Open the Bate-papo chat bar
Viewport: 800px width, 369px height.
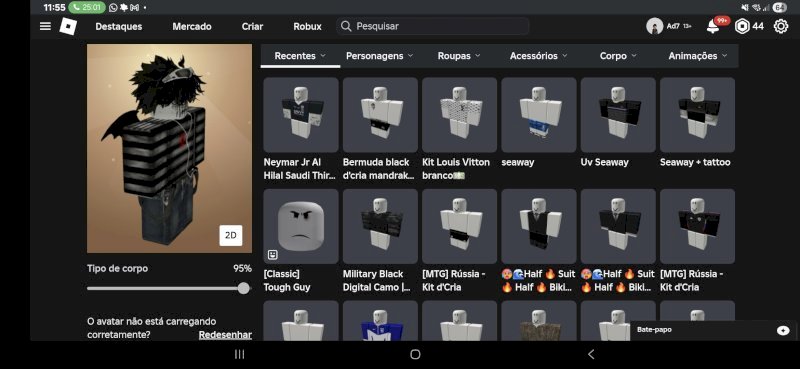(713, 331)
